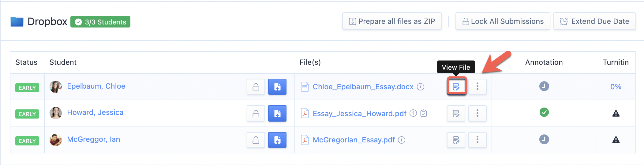The height and width of the screenshot is (165, 644).
Task: Click blue upload file button for Ian McGreggor
Action: [277, 140]
